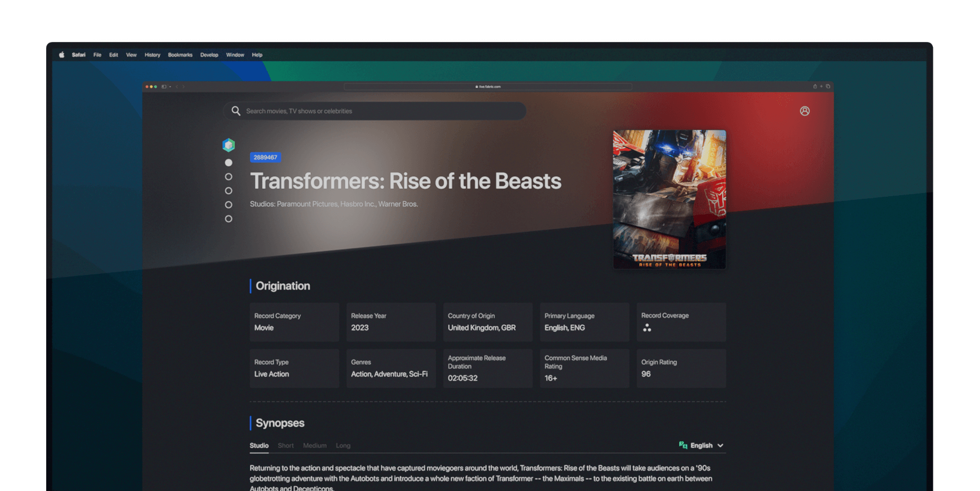Viewport: 980px width, 491px height.
Task: Click the Fabric hexagon logo icon
Action: (228, 145)
